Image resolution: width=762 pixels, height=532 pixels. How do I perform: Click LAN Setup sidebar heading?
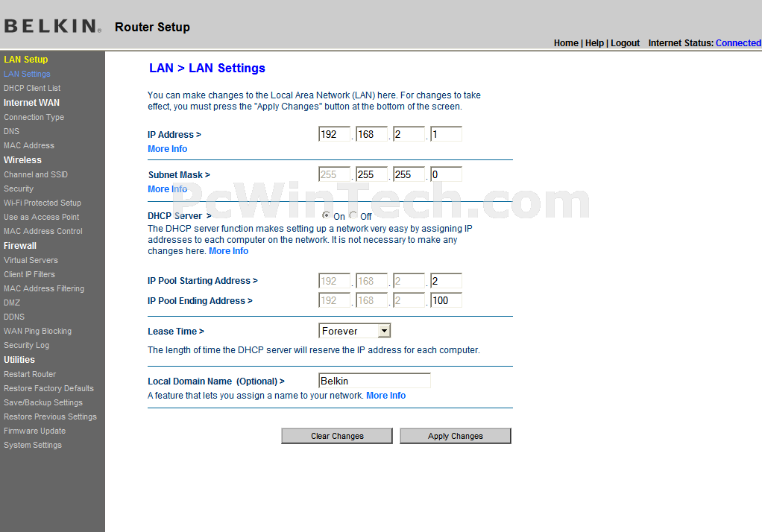pos(26,60)
